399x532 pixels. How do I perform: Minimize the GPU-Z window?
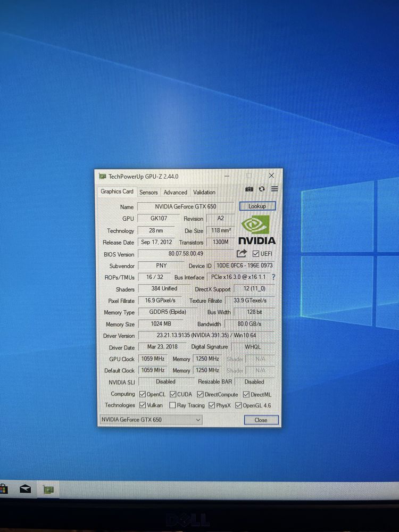click(227, 176)
